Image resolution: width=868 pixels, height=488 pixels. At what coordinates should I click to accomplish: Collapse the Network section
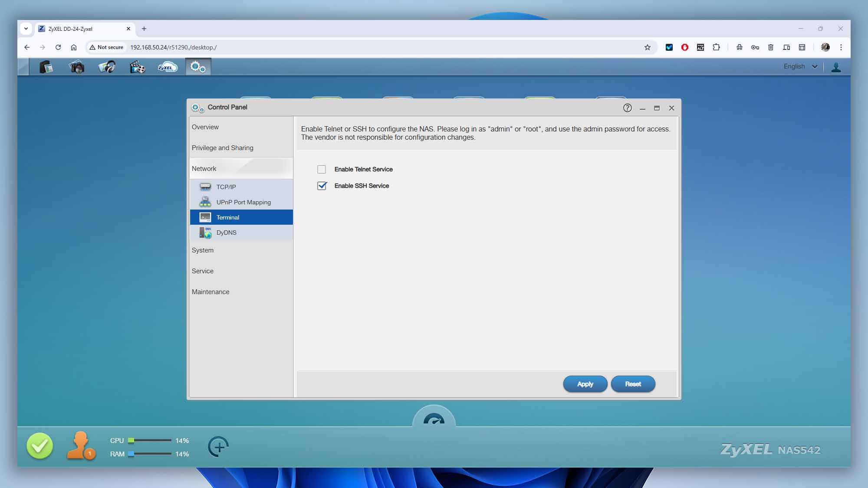coord(241,169)
